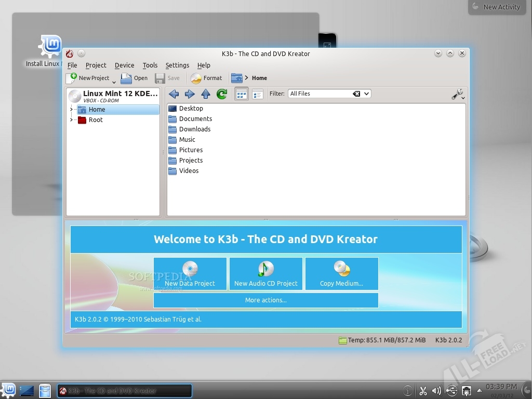Start a New Audio CD Project
The width and height of the screenshot is (532, 399).
[x=265, y=274]
